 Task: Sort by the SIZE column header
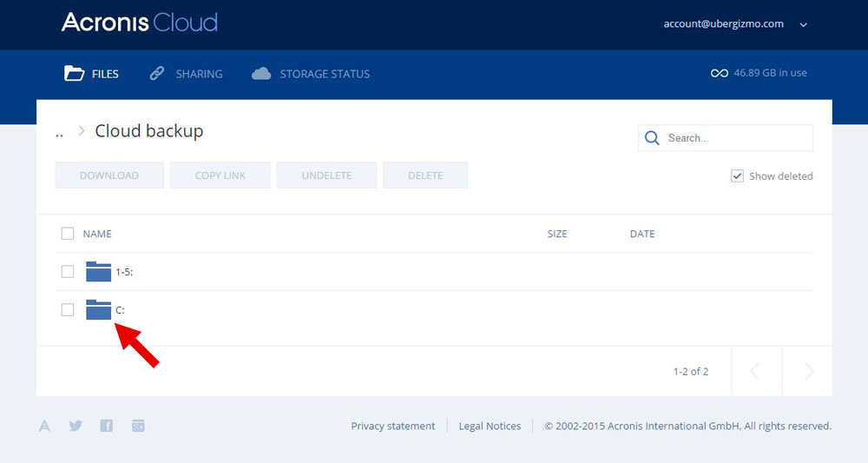click(557, 234)
